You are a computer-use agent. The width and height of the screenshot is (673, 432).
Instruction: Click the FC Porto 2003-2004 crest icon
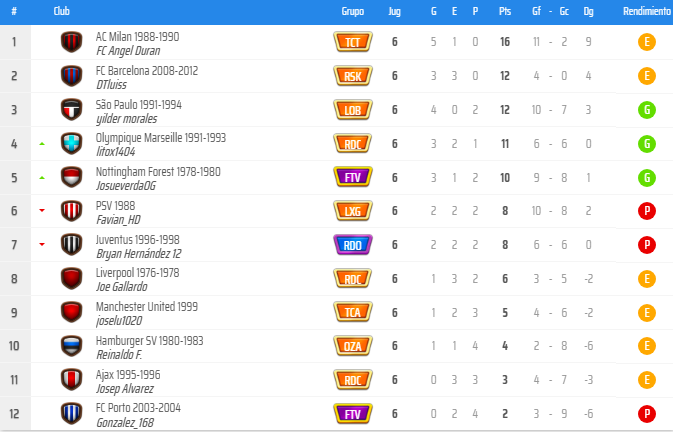(71, 414)
